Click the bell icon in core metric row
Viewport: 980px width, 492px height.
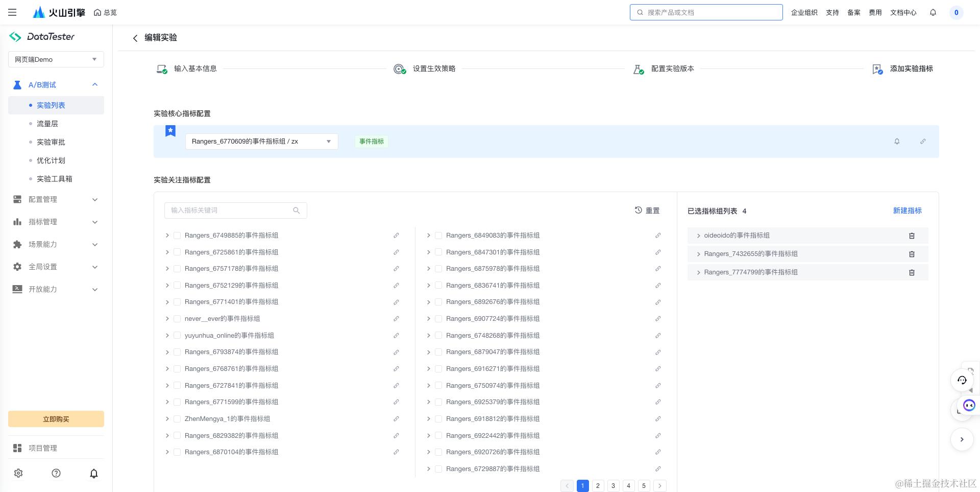coord(897,142)
